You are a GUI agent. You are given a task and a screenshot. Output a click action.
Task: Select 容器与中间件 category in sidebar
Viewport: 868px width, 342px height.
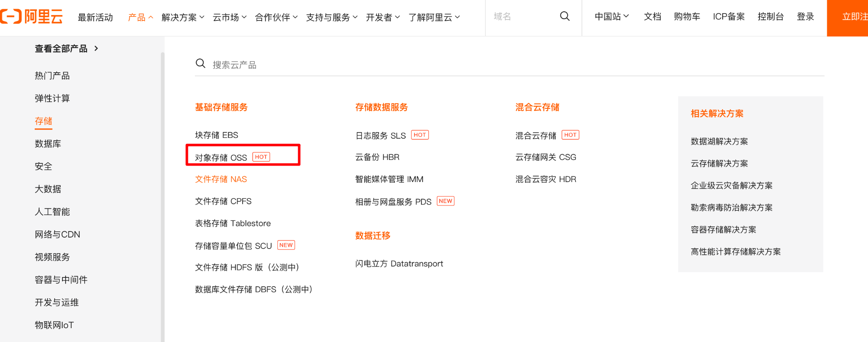click(61, 280)
